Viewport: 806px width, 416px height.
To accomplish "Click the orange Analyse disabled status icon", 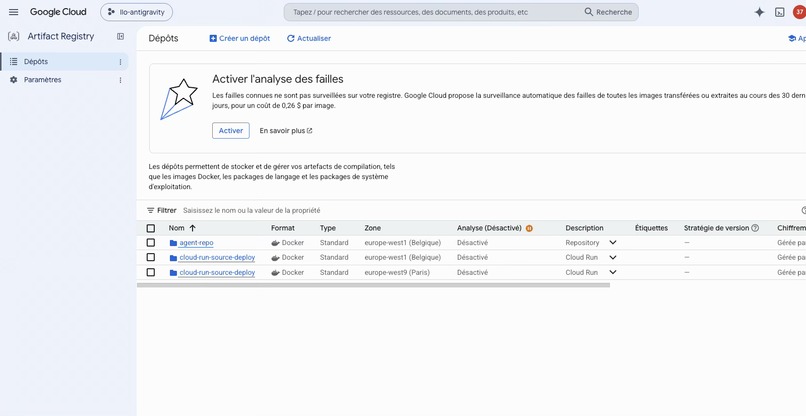I will pos(529,228).
